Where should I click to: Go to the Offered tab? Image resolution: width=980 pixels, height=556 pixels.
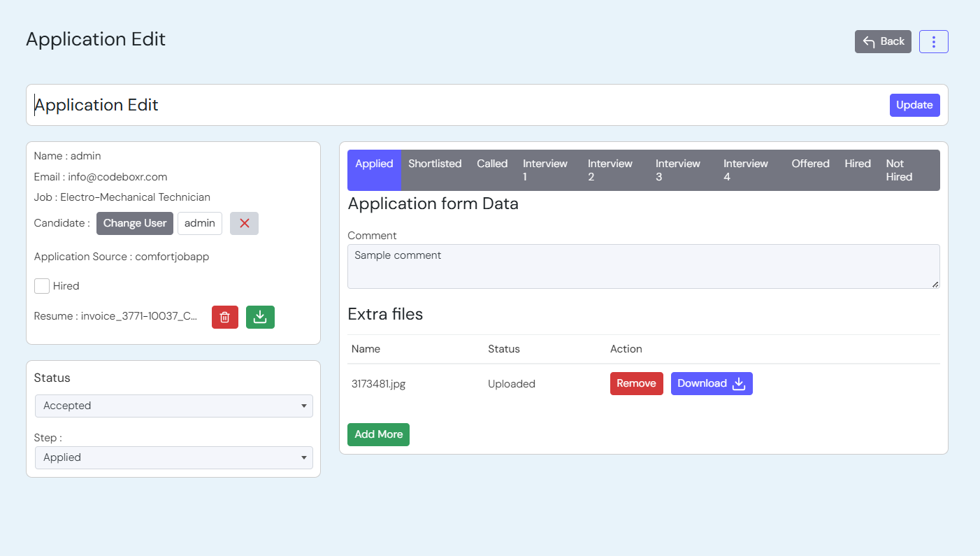810,164
